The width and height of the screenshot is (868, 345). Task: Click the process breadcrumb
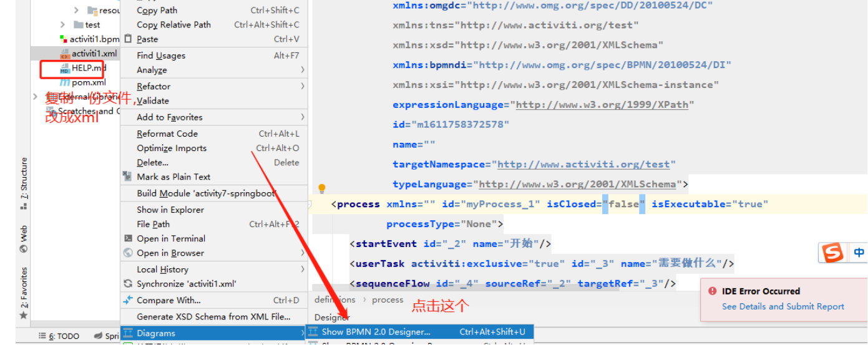point(388,300)
